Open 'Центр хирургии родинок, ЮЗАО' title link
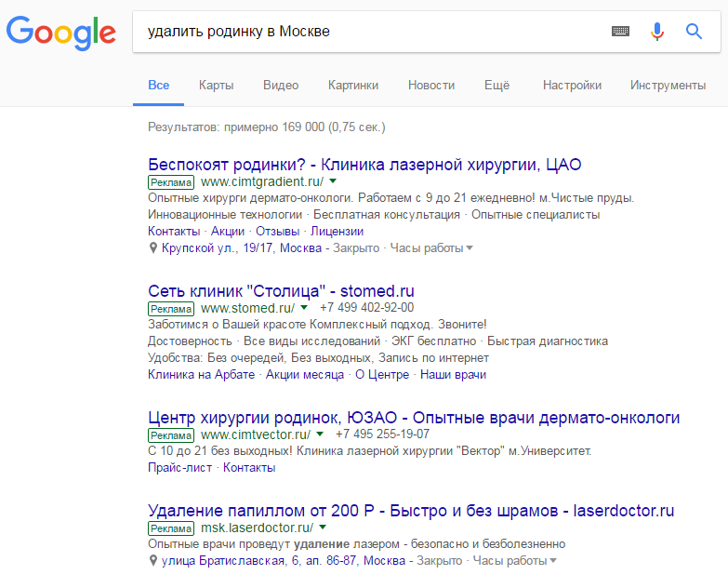728x588 pixels. pyautogui.click(x=414, y=418)
